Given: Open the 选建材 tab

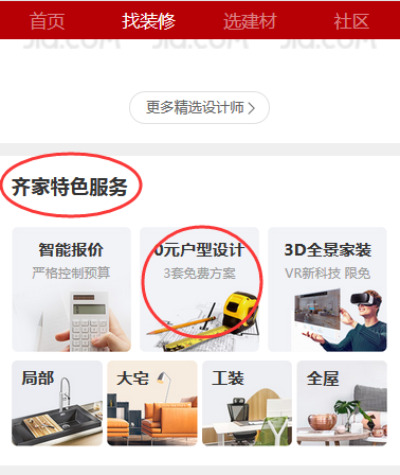Looking at the screenshot, I should click(x=250, y=21).
